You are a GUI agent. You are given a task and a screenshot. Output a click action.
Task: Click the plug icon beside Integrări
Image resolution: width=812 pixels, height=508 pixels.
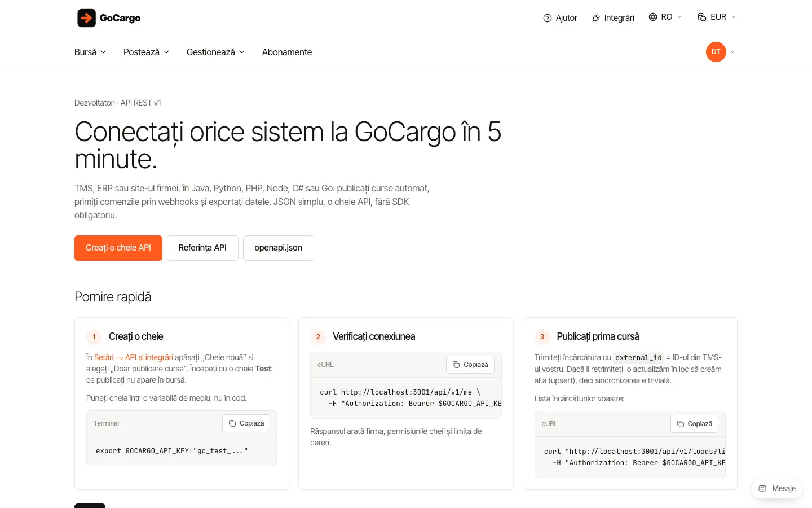click(596, 18)
